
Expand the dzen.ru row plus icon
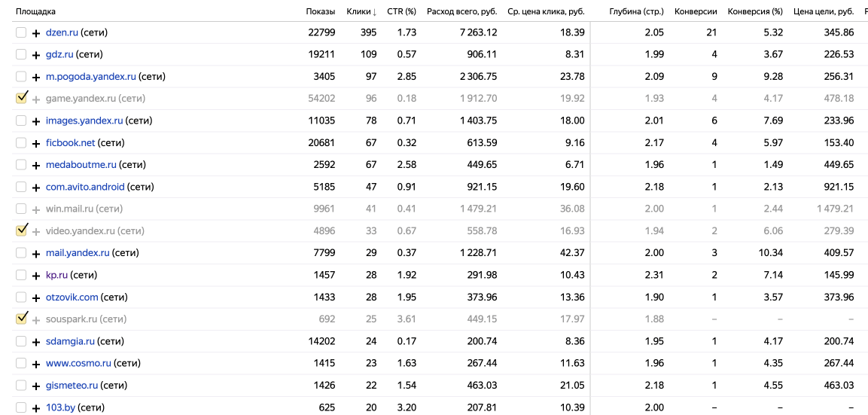pos(36,33)
